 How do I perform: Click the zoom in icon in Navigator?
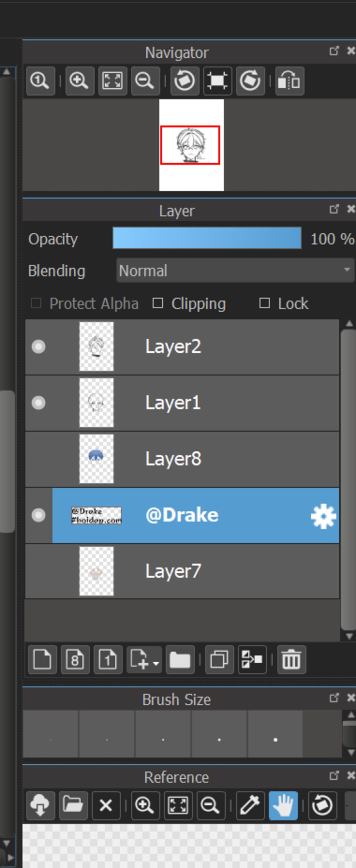pos(80,81)
